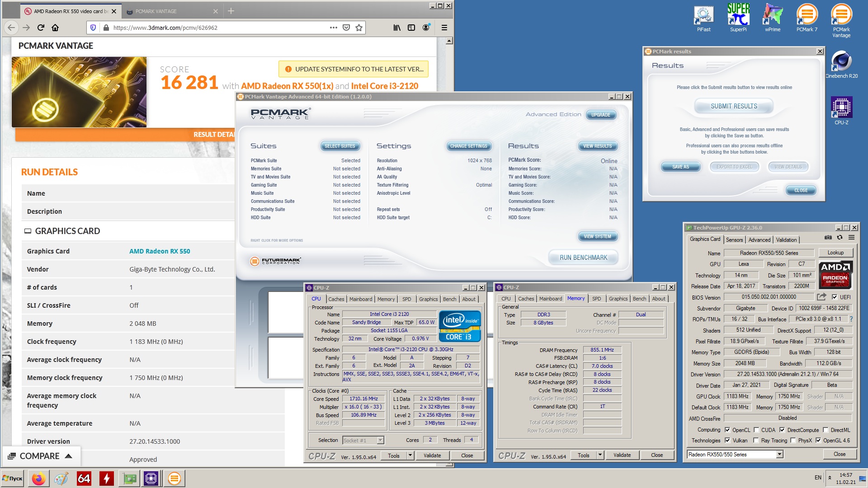Click GPU-Z refresh icon

840,237
